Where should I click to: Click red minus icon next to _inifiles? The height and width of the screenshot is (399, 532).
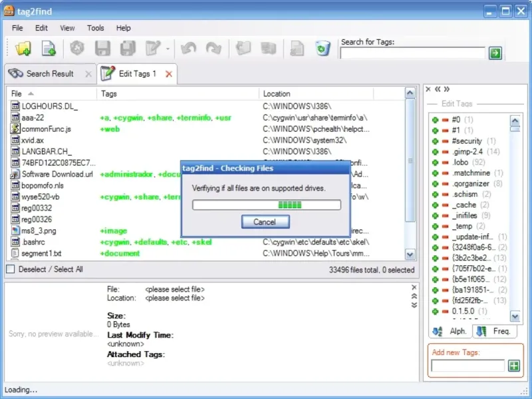(x=445, y=215)
